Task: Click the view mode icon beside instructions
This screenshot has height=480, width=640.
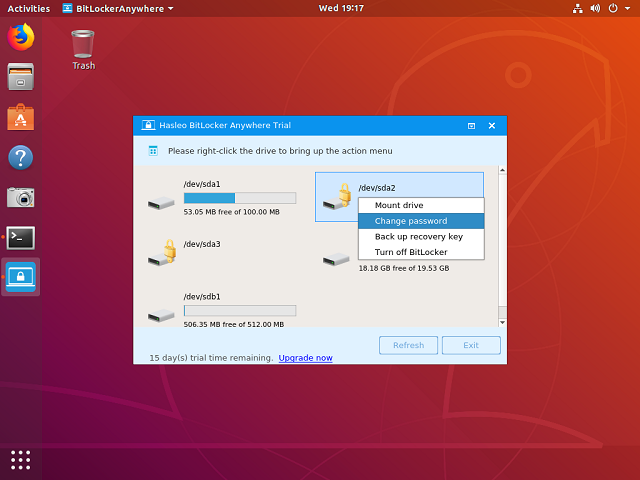Action: 153,151
